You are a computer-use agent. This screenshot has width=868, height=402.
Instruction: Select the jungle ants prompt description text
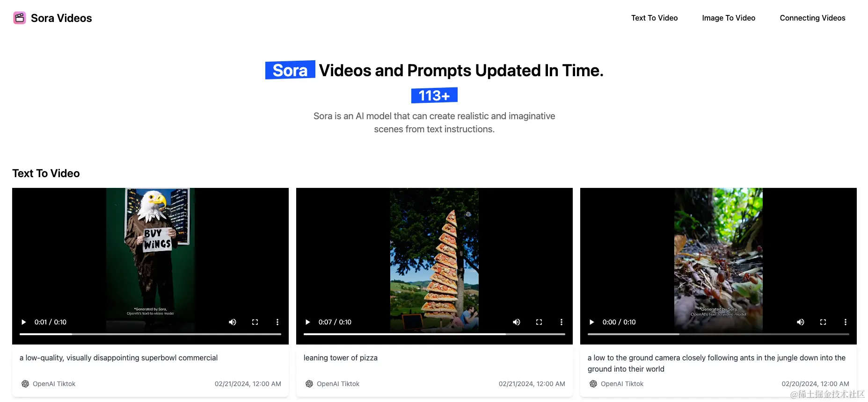(x=716, y=363)
